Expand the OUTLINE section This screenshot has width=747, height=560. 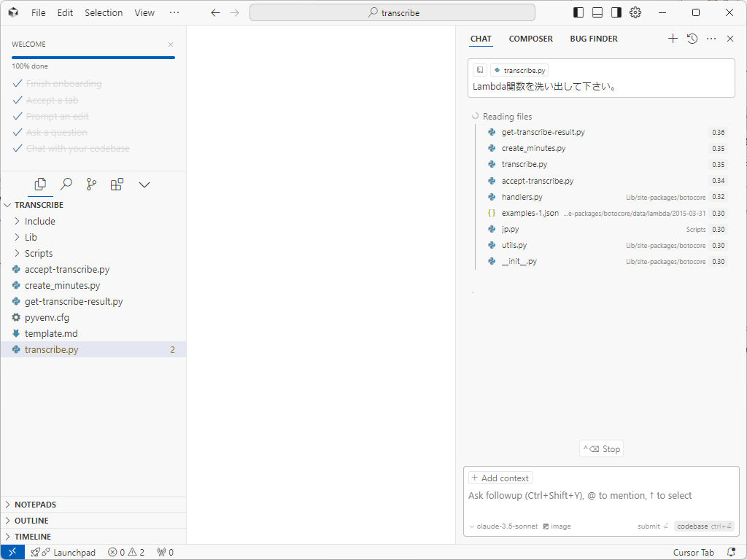pos(31,521)
